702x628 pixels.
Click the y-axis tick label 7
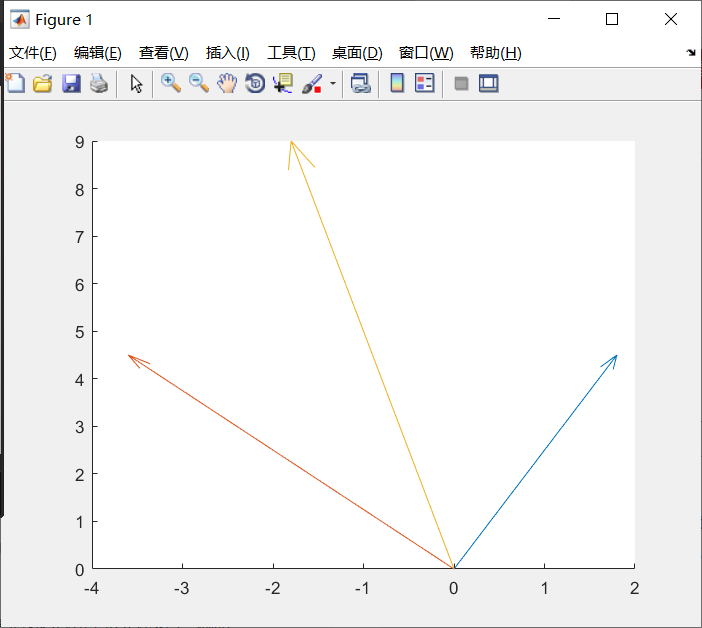80,237
